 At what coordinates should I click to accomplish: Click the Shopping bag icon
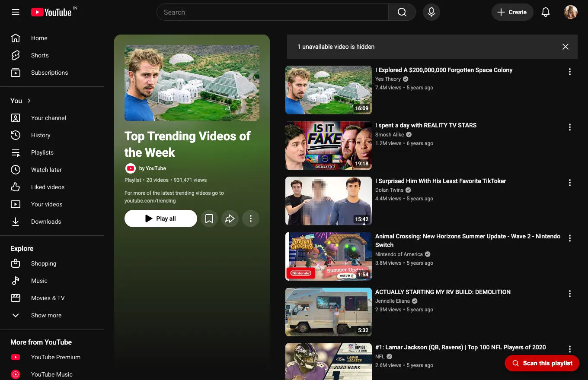16,263
